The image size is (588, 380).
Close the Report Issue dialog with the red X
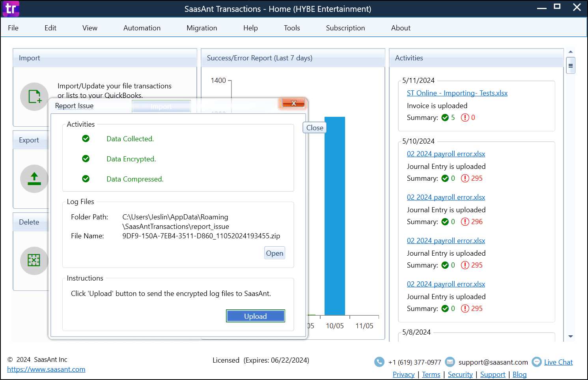(x=293, y=103)
